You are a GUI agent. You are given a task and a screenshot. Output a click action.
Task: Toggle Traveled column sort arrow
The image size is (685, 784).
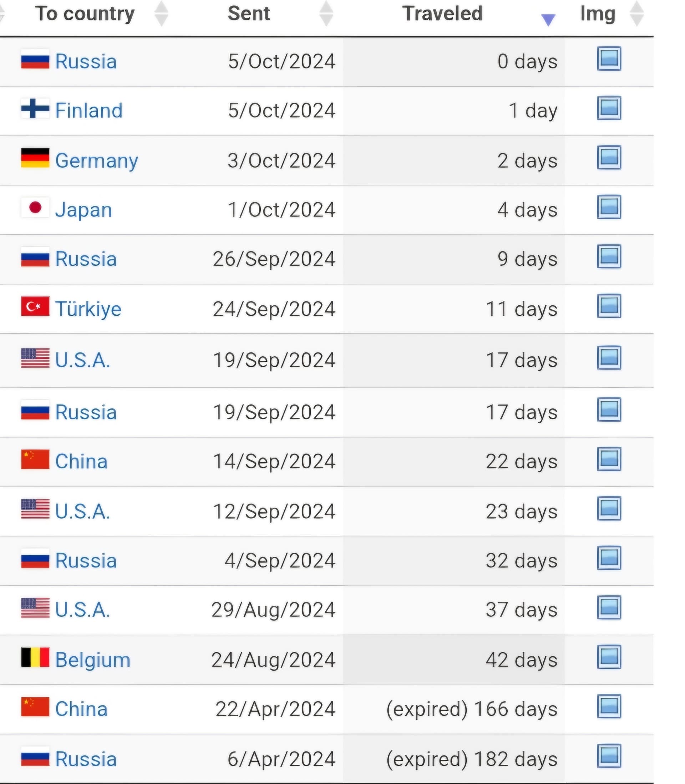548,20
